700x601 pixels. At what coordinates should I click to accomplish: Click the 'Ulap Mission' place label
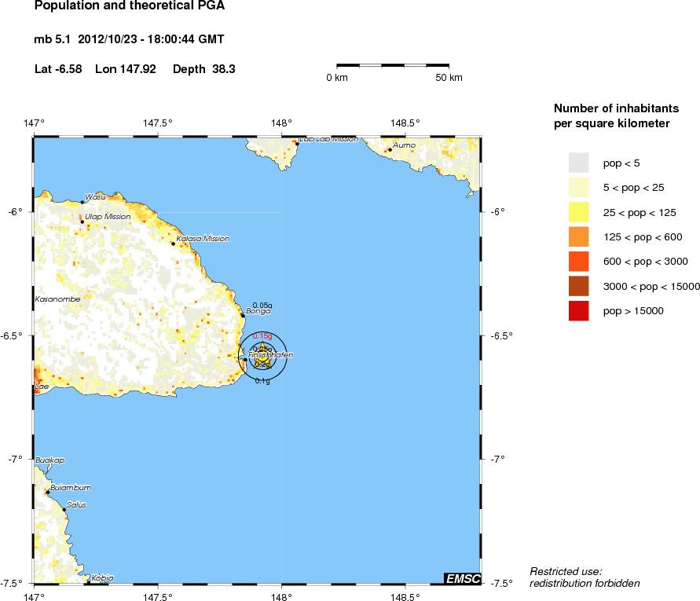click(x=108, y=217)
